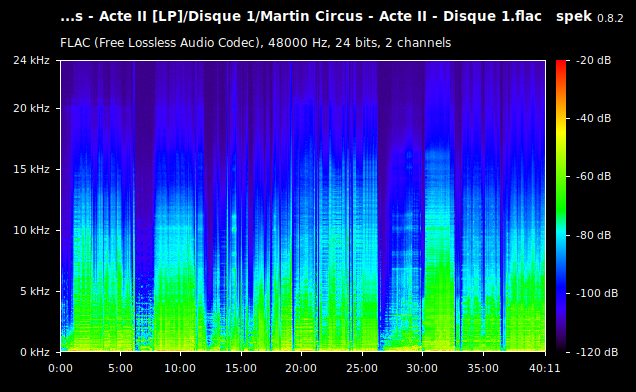Click the 15 kHz frequency axis label
This screenshot has width=636, height=392.
[x=31, y=169]
